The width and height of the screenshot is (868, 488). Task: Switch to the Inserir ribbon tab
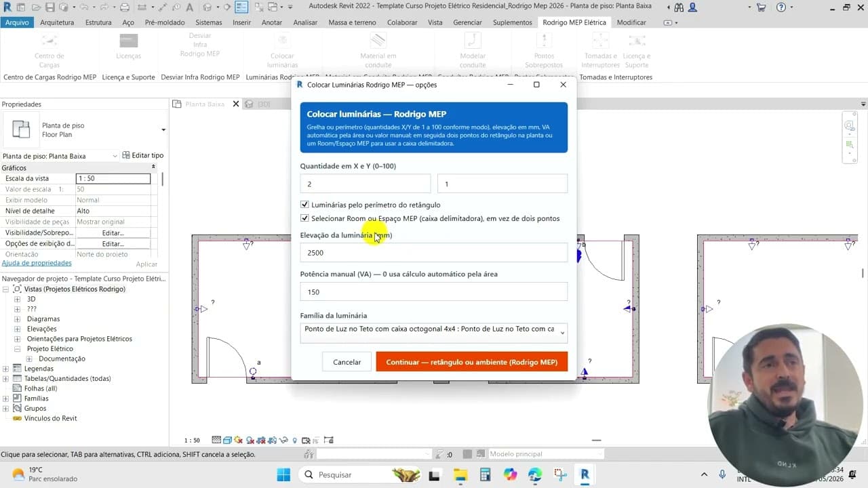[x=242, y=22]
